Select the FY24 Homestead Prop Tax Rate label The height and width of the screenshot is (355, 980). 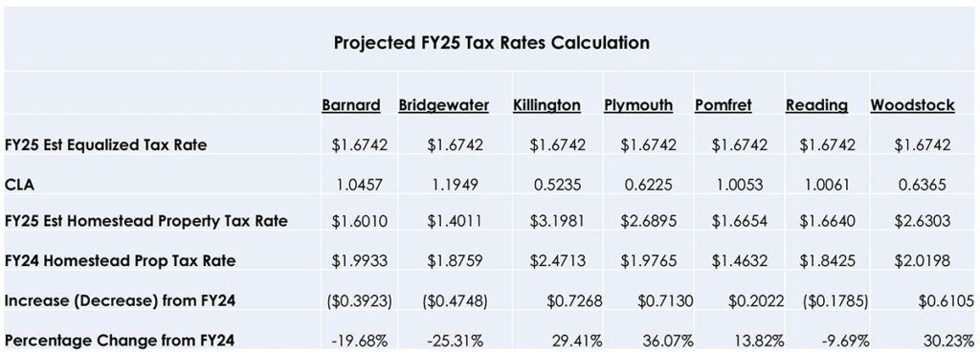[x=120, y=260]
